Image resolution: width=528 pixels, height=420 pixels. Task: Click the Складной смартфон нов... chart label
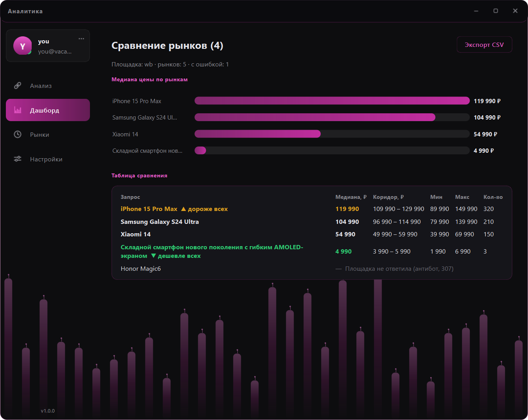[147, 151]
